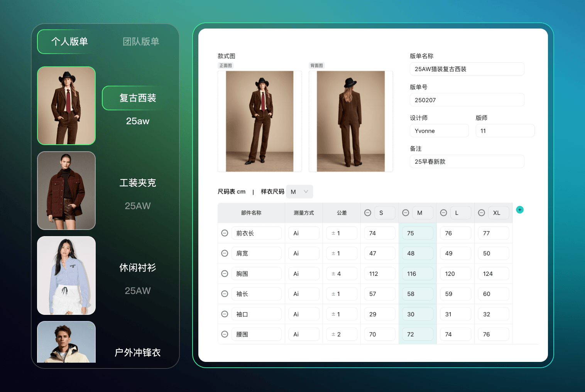Open the 样衣尺码 M dropdown
The image size is (585, 392).
click(299, 192)
